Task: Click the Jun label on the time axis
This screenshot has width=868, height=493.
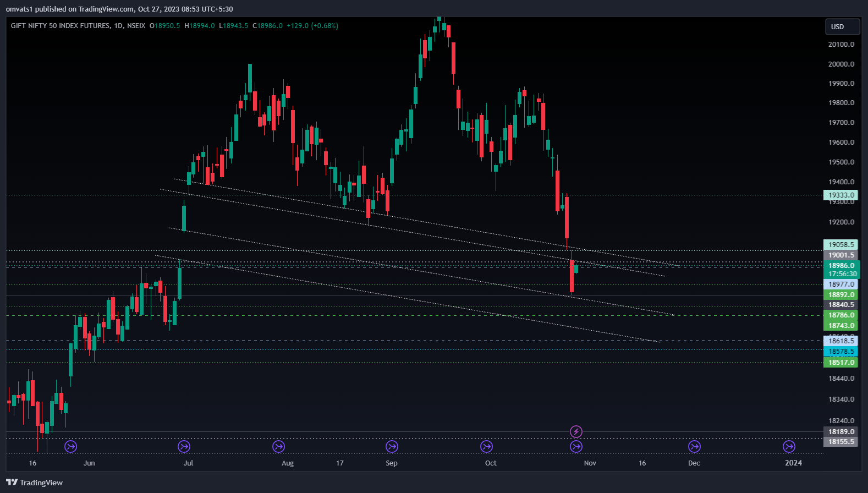Action: click(x=89, y=463)
